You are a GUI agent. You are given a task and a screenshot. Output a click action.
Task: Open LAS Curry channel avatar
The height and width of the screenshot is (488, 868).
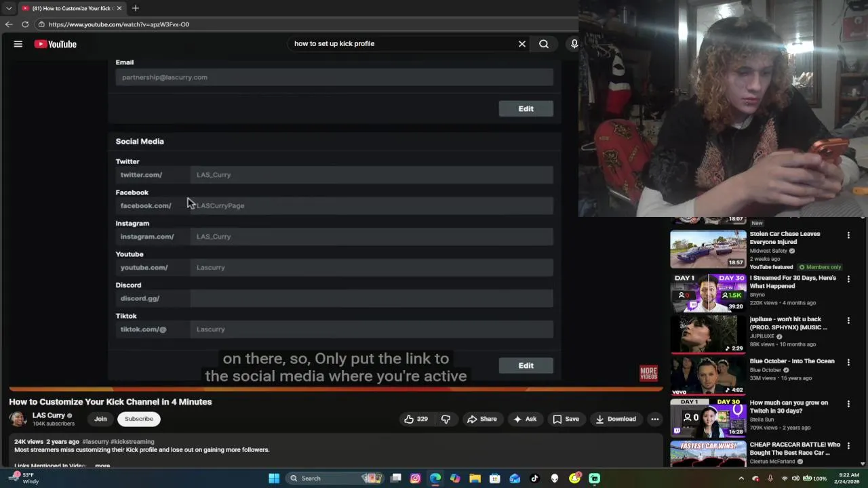(18, 419)
